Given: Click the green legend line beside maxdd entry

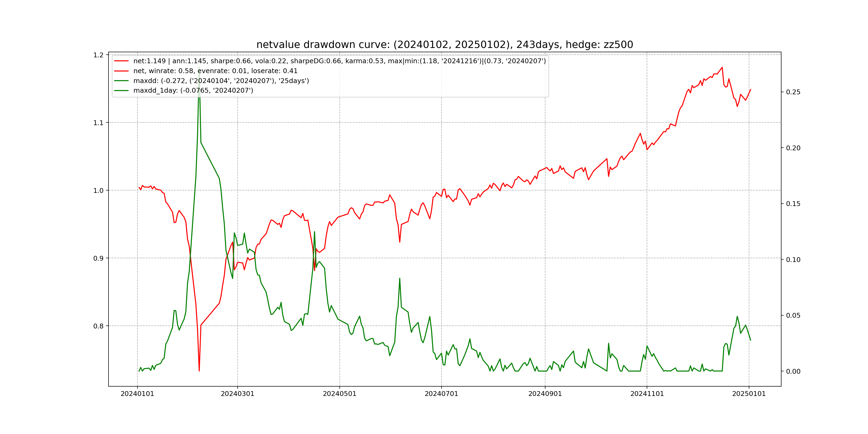Looking at the screenshot, I should (121, 81).
